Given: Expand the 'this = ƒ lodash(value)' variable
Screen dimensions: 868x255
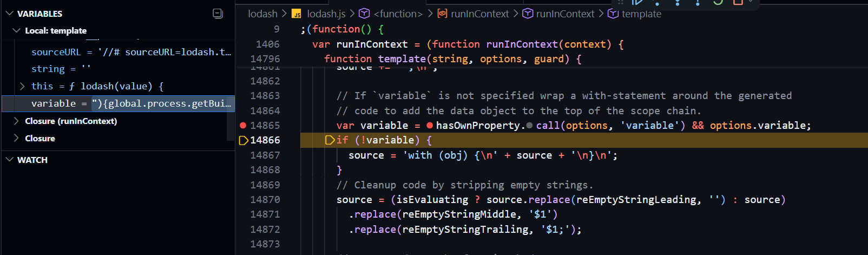Looking at the screenshot, I should [x=22, y=86].
